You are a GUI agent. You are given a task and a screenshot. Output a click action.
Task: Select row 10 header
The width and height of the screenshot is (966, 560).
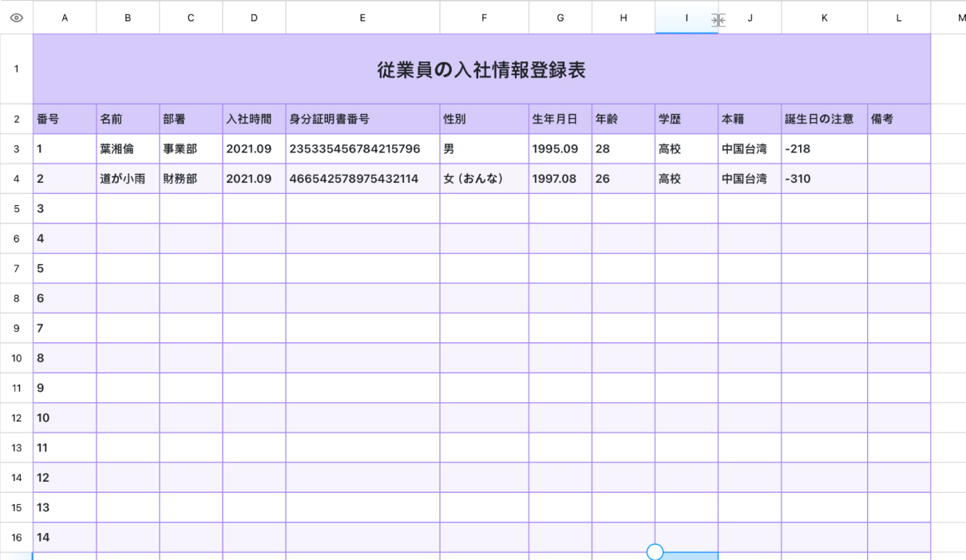[x=16, y=358]
